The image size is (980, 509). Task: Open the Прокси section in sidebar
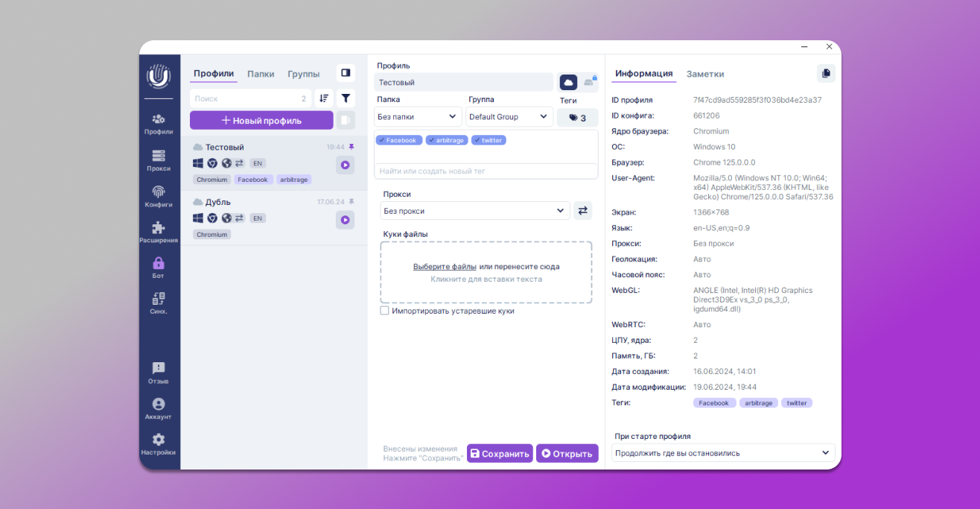159,160
